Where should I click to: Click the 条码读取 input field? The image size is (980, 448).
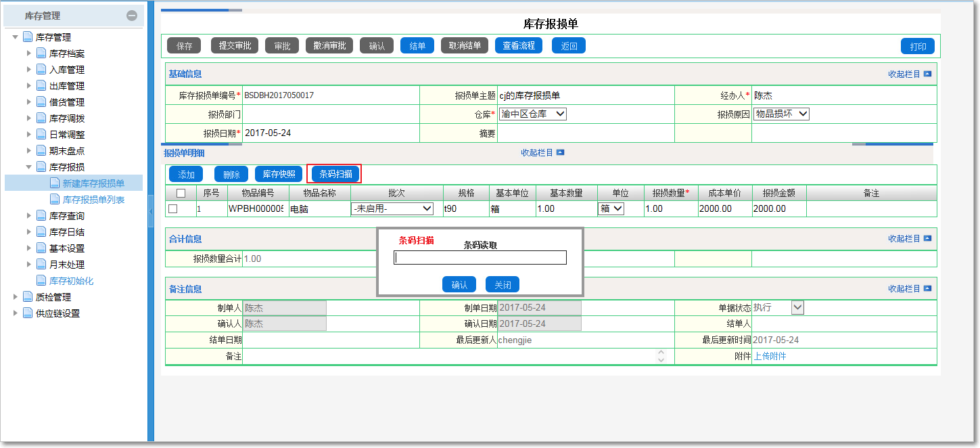[x=480, y=258]
